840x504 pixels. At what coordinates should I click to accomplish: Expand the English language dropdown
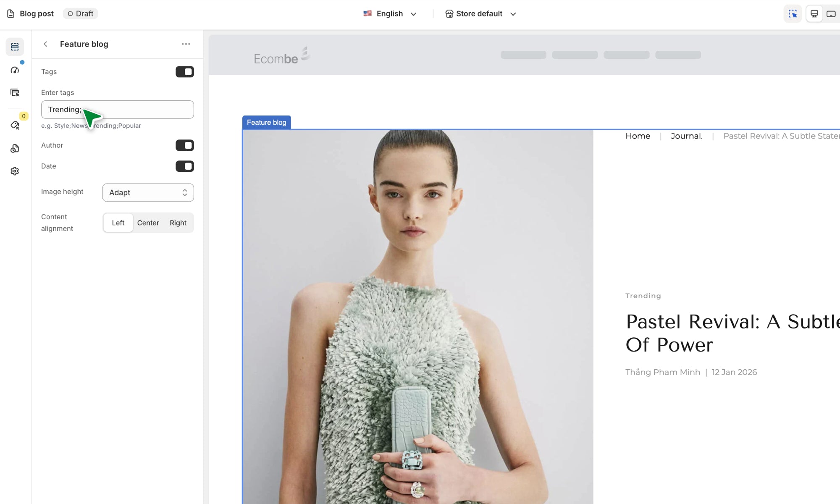coord(390,14)
